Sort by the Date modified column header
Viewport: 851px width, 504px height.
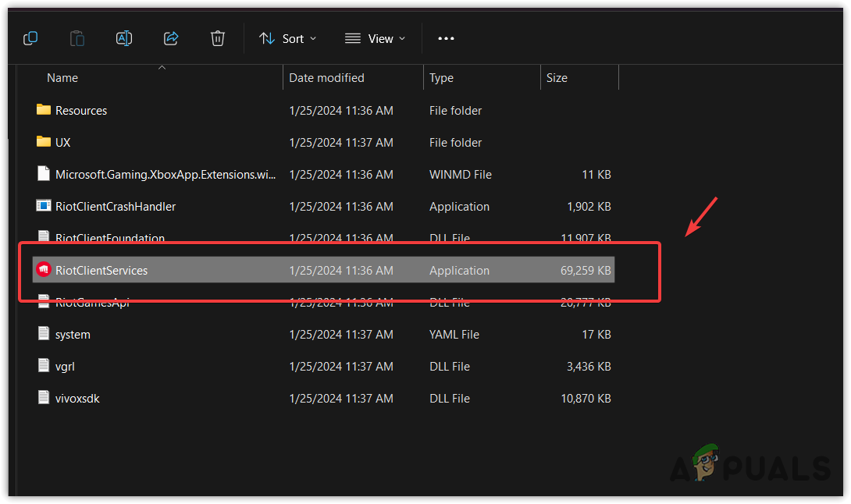pyautogui.click(x=326, y=78)
